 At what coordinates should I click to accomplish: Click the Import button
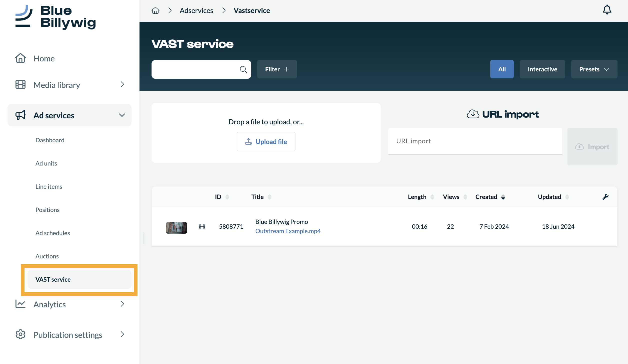592,147
